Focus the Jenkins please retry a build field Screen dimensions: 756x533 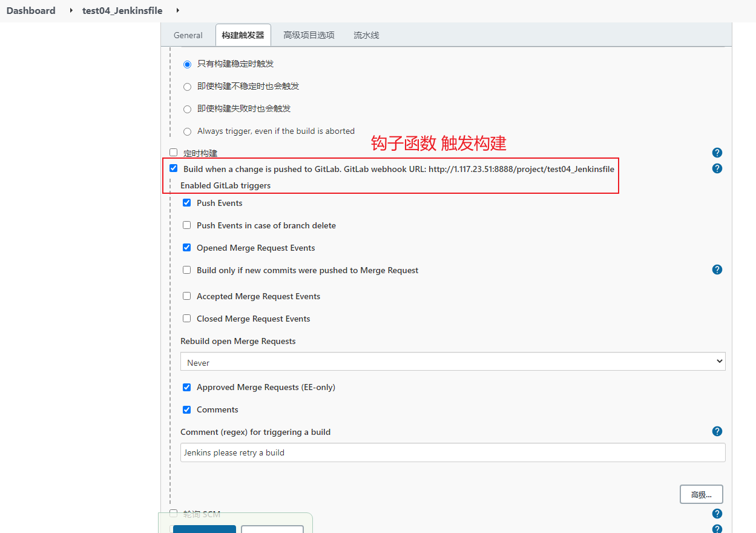pyautogui.click(x=453, y=452)
